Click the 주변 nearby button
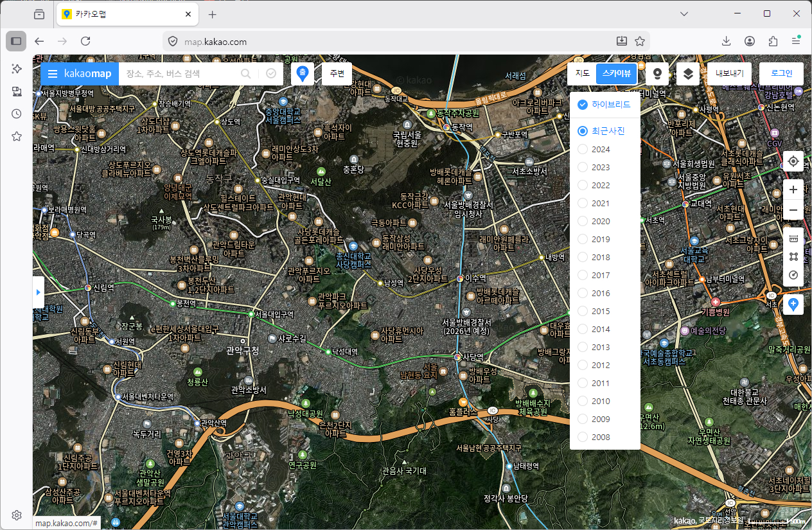812x530 pixels. (337, 74)
